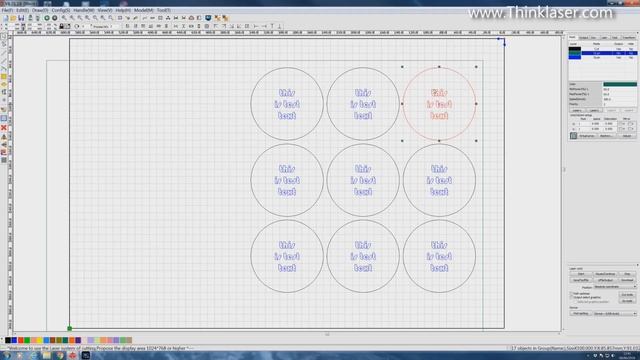Click the Import icon in toolbar
The image size is (640, 360).
pos(30,18)
